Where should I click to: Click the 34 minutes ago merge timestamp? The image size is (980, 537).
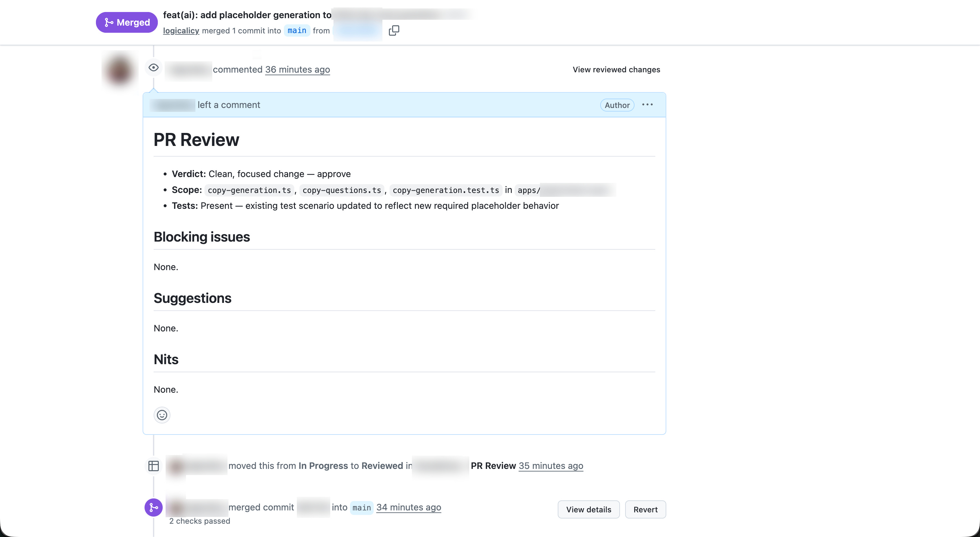tap(408, 507)
